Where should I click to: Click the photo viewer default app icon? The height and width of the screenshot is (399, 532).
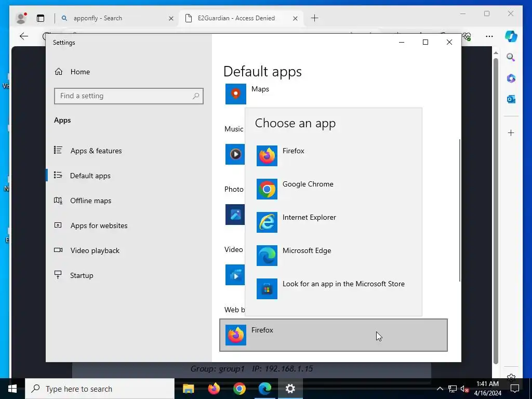tap(235, 215)
